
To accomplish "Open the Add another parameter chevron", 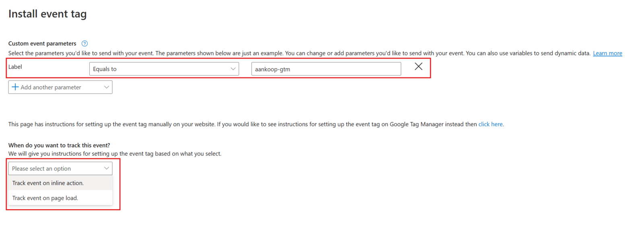I will point(106,87).
